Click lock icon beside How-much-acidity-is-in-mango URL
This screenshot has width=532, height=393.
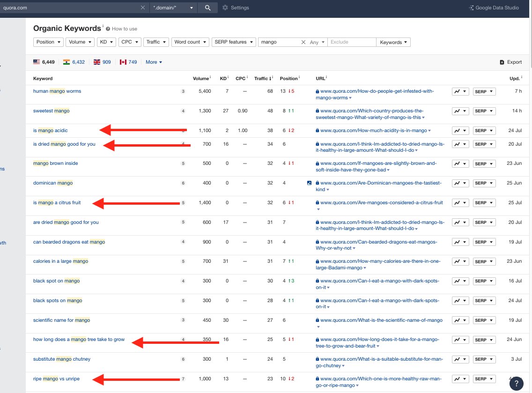pos(317,131)
